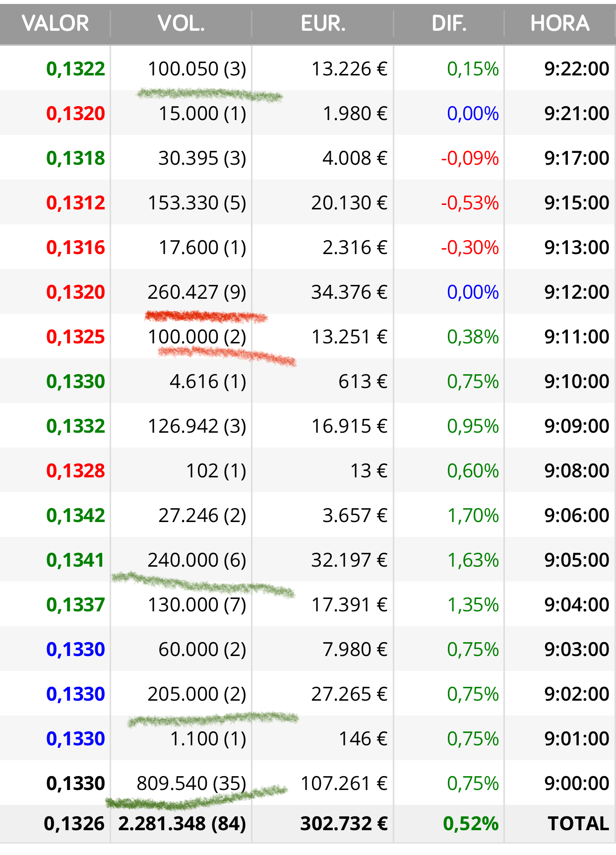Viewport: 616px width, 855px height.
Task: Select time 9:03:00
Action: 576,650
